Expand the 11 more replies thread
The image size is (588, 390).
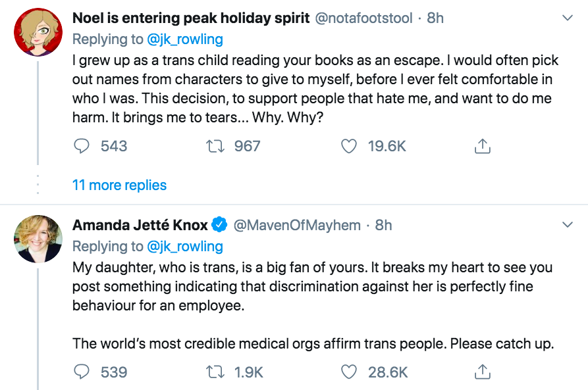119,185
